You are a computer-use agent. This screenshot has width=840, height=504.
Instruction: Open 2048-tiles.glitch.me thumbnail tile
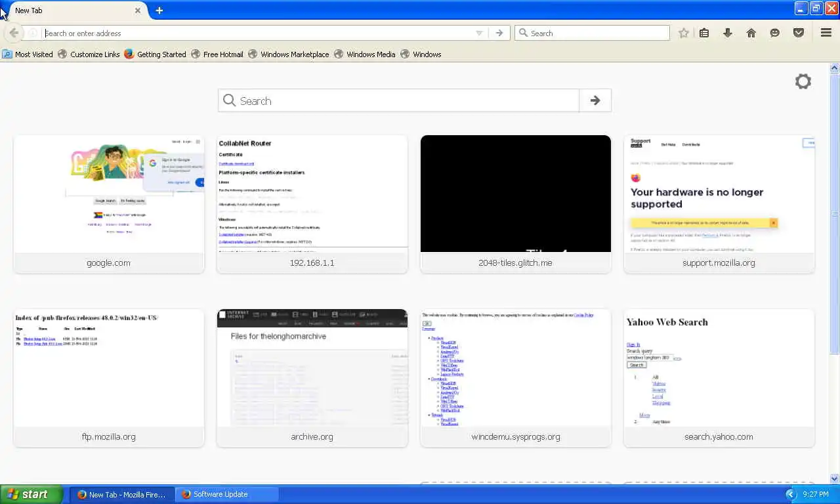[516, 204]
